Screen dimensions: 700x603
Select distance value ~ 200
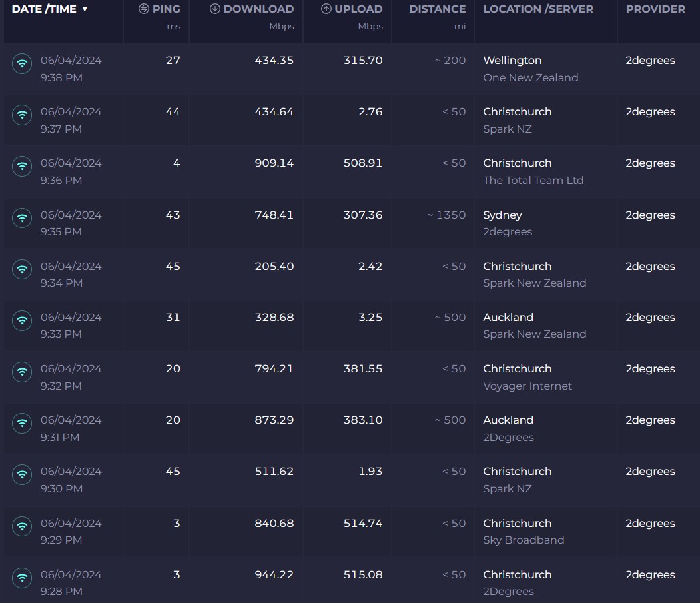pos(450,60)
